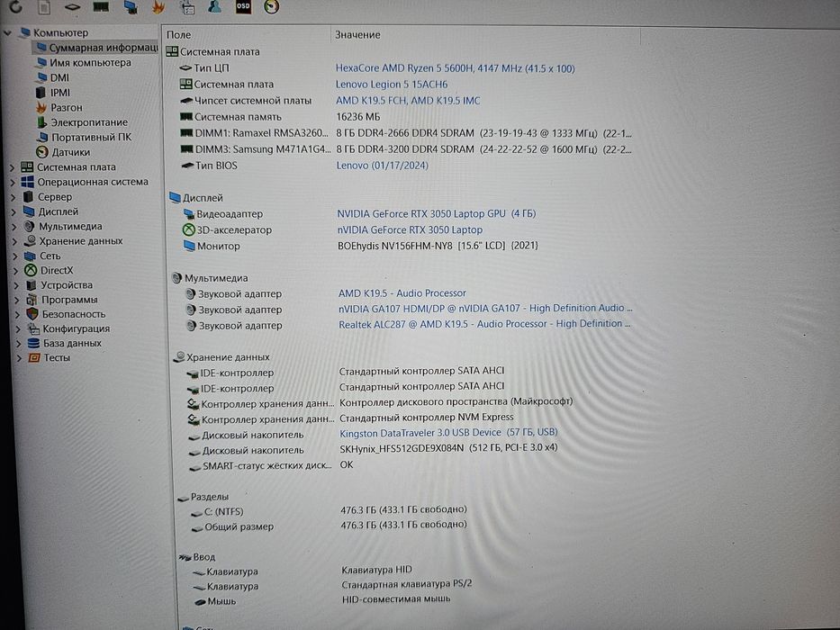Open the HexaCore AMD Ryzen 5 5600H link
Screen dimensions: 840x630
click(x=455, y=68)
